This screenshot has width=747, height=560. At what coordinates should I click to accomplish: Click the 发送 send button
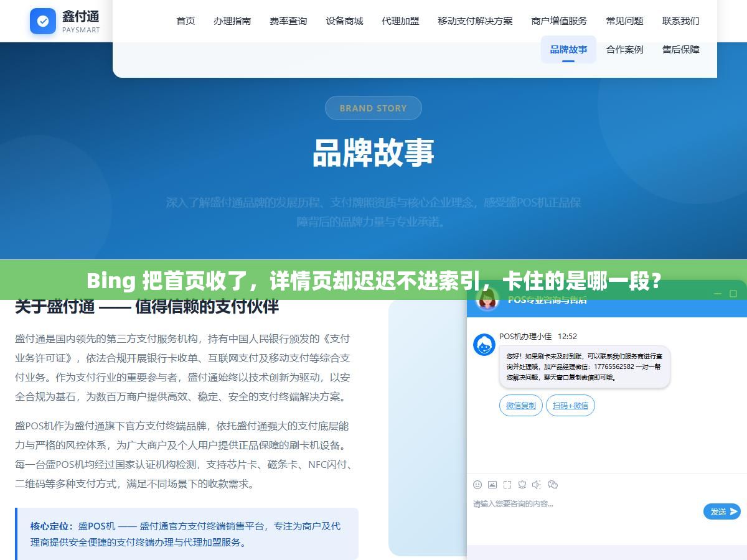721,511
